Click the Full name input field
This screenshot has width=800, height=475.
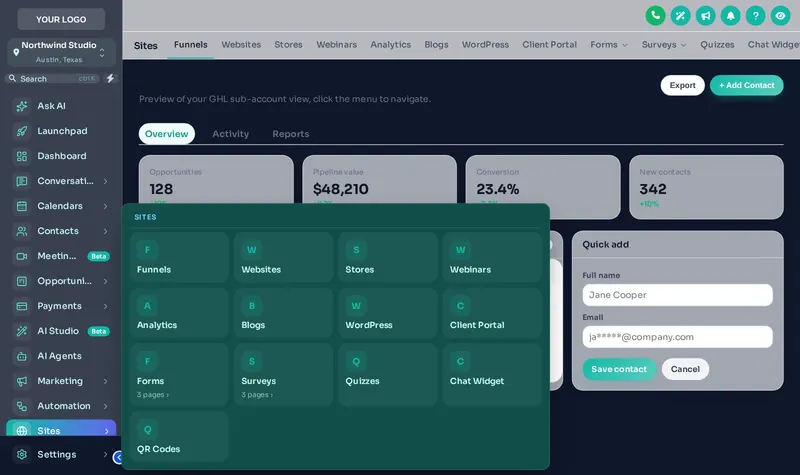(x=677, y=295)
